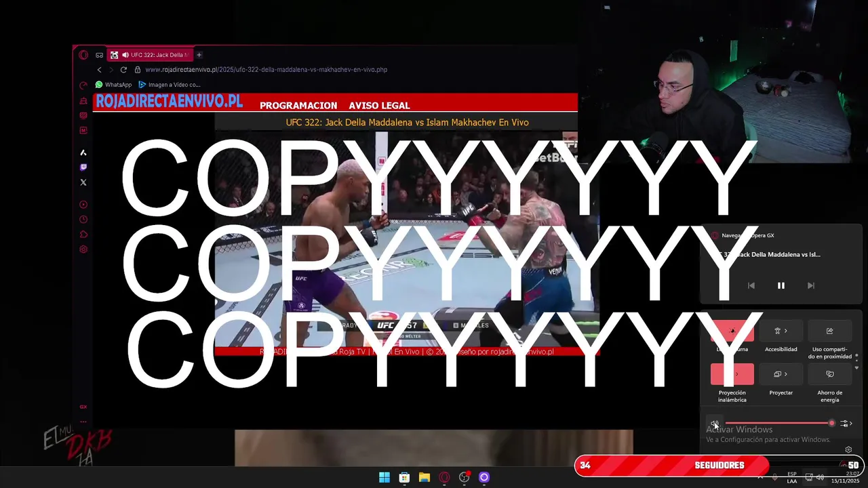Pause media in Opera GX media panel
Viewport: 868px width, 488px height.
pyautogui.click(x=781, y=286)
